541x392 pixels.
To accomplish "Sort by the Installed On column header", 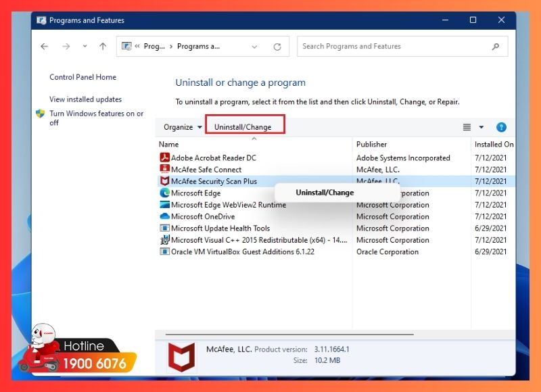I will pos(494,145).
